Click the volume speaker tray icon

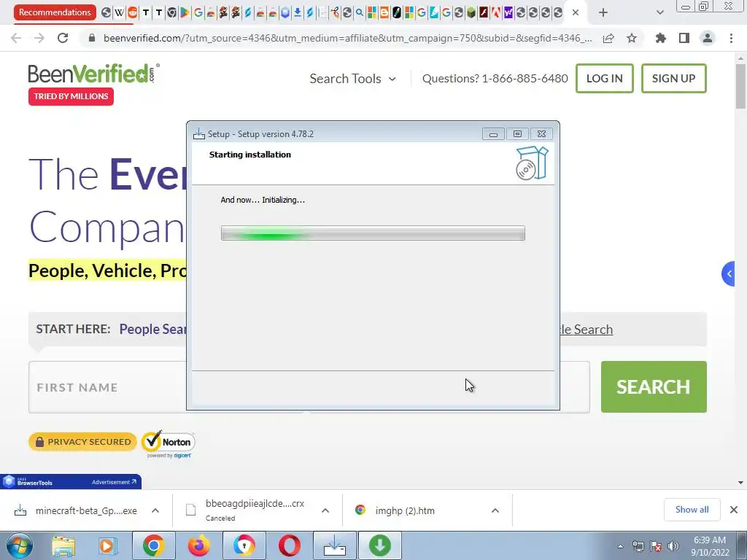point(673,546)
